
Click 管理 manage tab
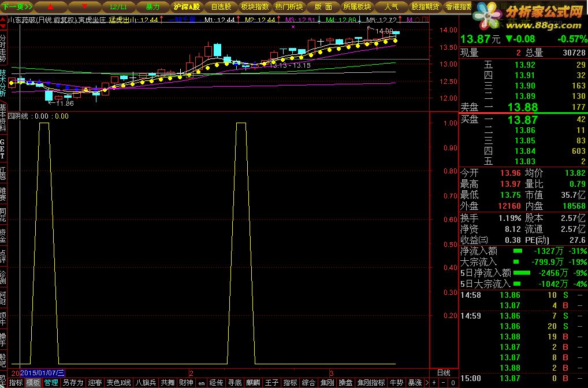[x=51, y=383]
